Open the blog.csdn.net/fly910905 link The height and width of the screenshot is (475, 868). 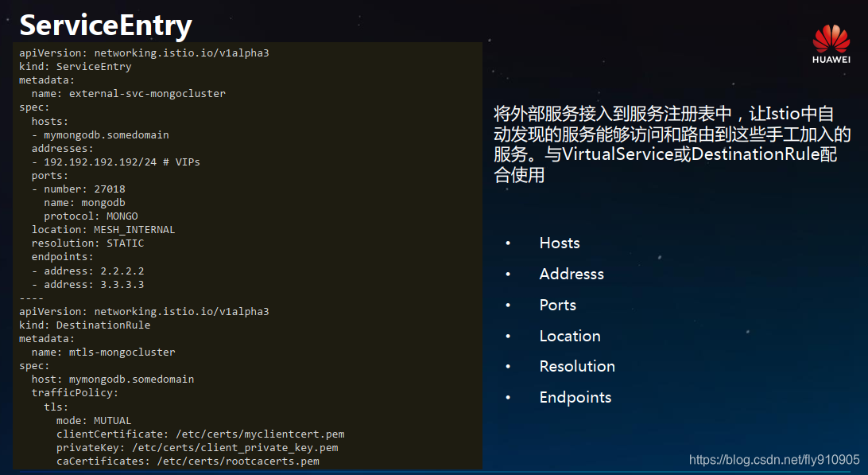[775, 461]
